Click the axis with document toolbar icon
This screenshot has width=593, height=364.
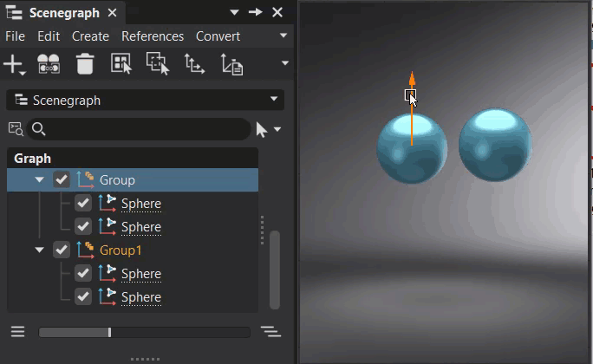231,64
